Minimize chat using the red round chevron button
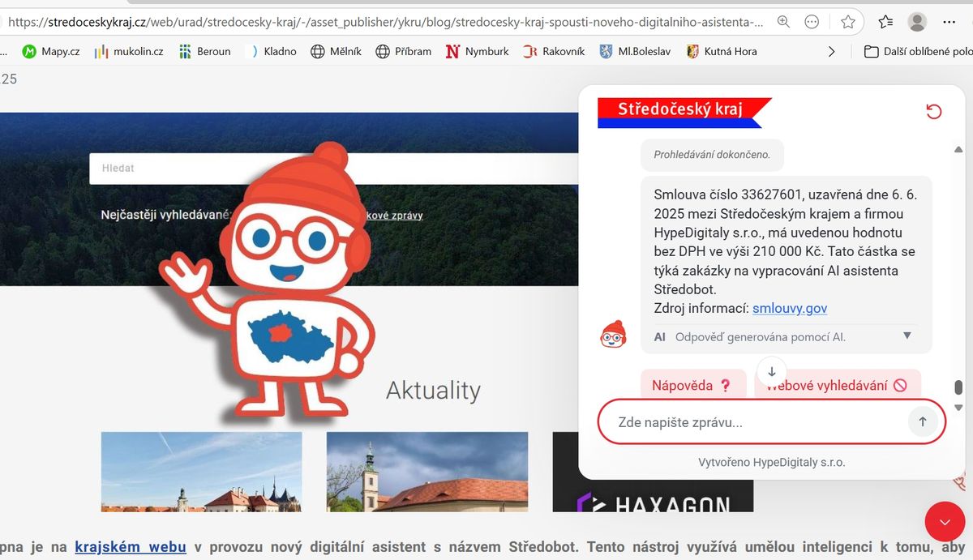Screen dimensions: 973x560 click(945, 523)
